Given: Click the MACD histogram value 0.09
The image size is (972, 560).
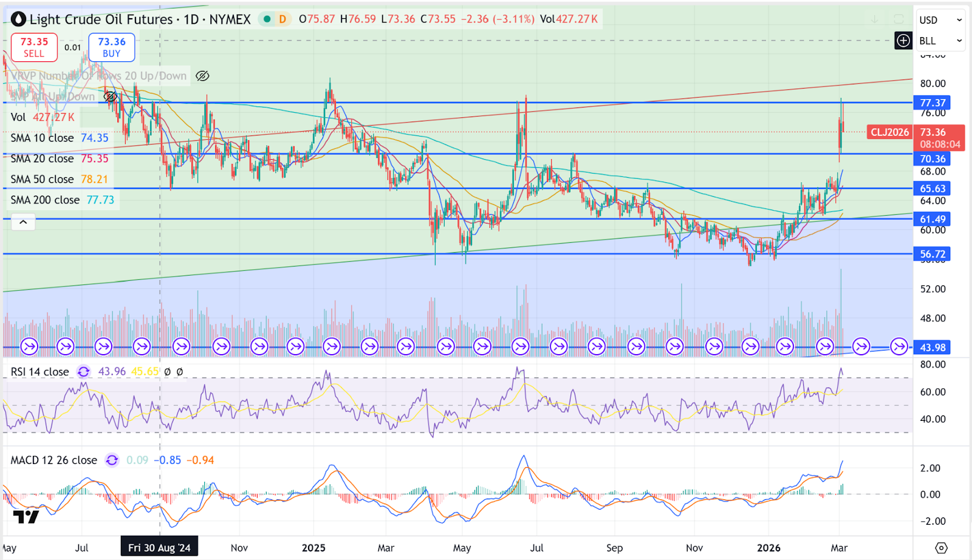Looking at the screenshot, I should [x=137, y=460].
